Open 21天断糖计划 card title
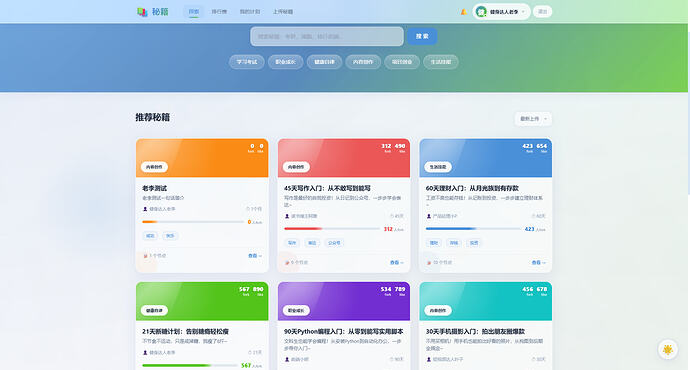This screenshot has width=690, height=370. 185,332
